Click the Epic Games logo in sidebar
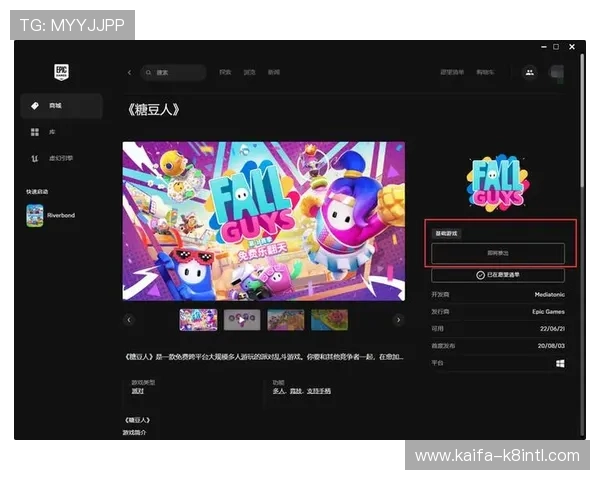The height and width of the screenshot is (480, 600). click(61, 72)
